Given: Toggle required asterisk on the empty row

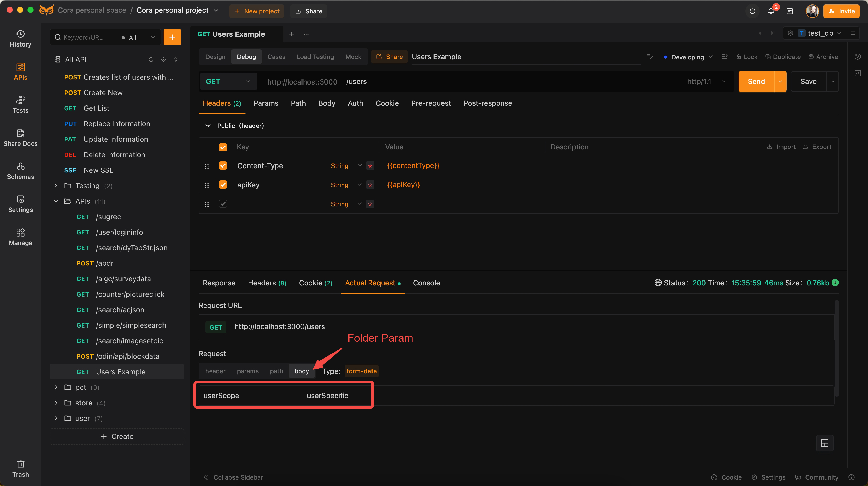Looking at the screenshot, I should tap(370, 204).
